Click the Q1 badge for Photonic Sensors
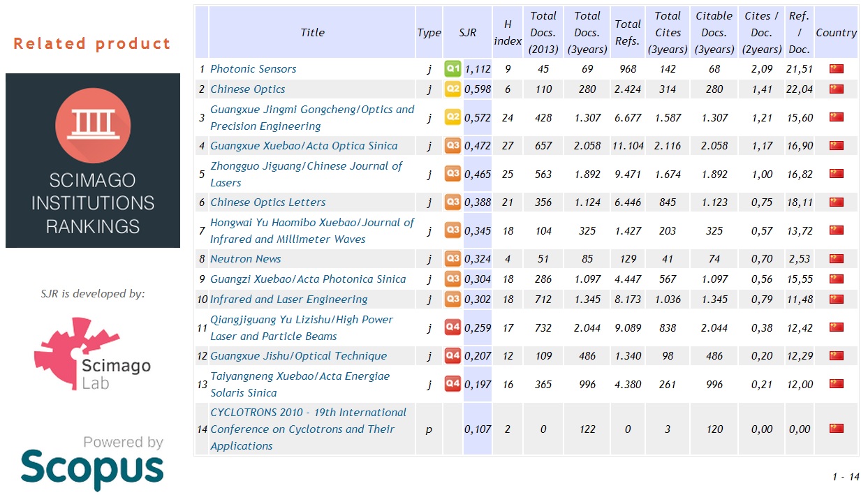This screenshot has width=868, height=495. pyautogui.click(x=453, y=68)
